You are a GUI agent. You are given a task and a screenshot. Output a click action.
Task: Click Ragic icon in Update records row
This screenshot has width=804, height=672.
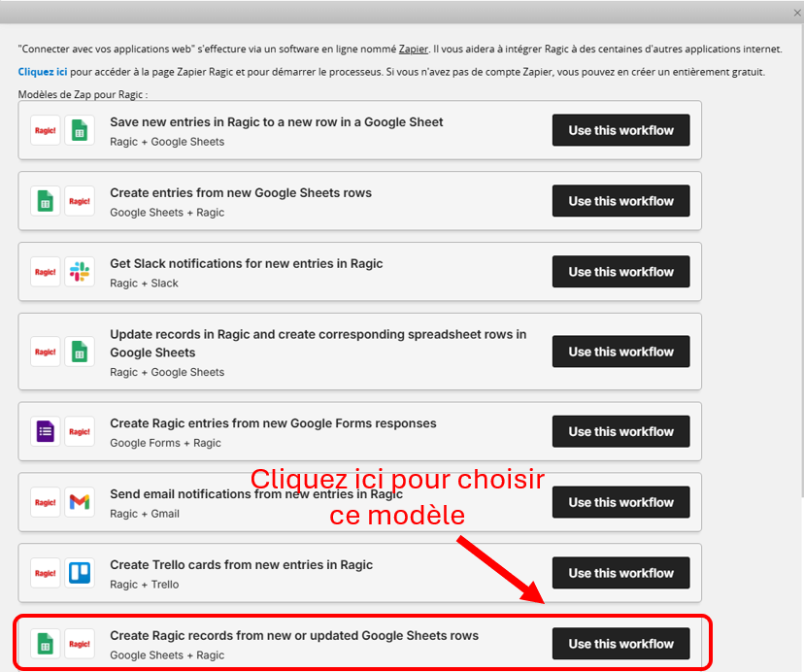(x=45, y=352)
